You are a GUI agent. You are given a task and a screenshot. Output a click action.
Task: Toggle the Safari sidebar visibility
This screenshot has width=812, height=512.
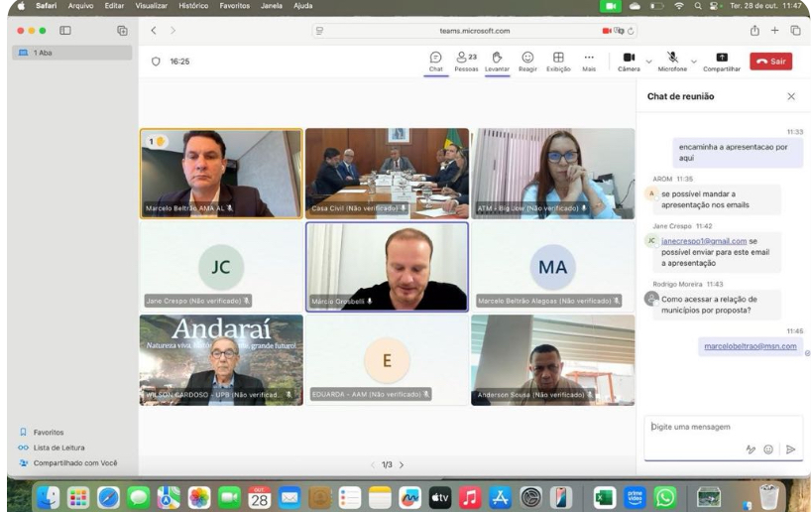click(x=65, y=31)
